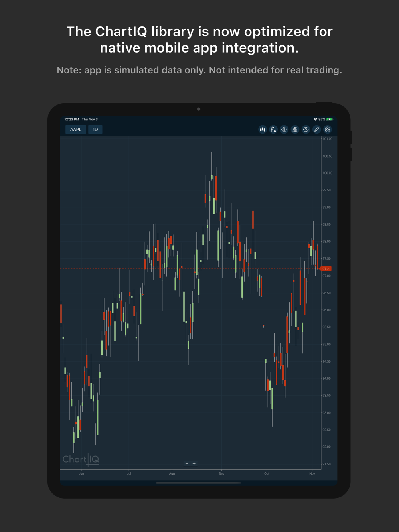The image size is (399, 532).
Task: Tap the battery indicator in status bar
Action: coord(330,119)
